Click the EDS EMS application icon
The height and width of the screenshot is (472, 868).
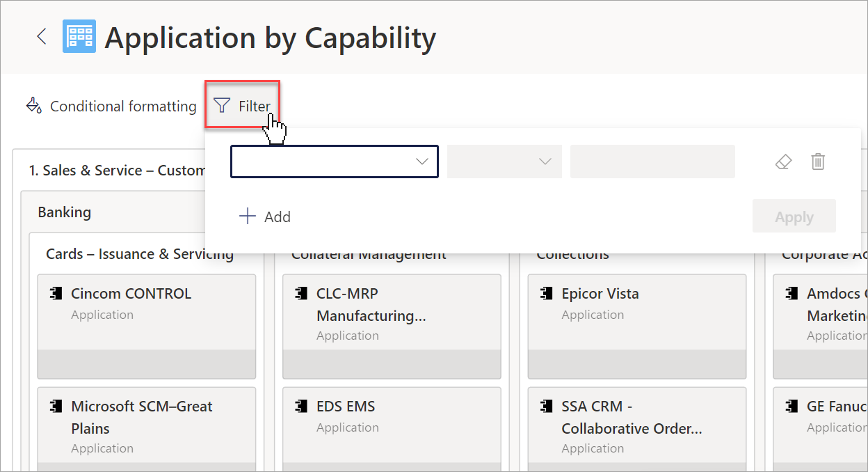click(x=301, y=407)
